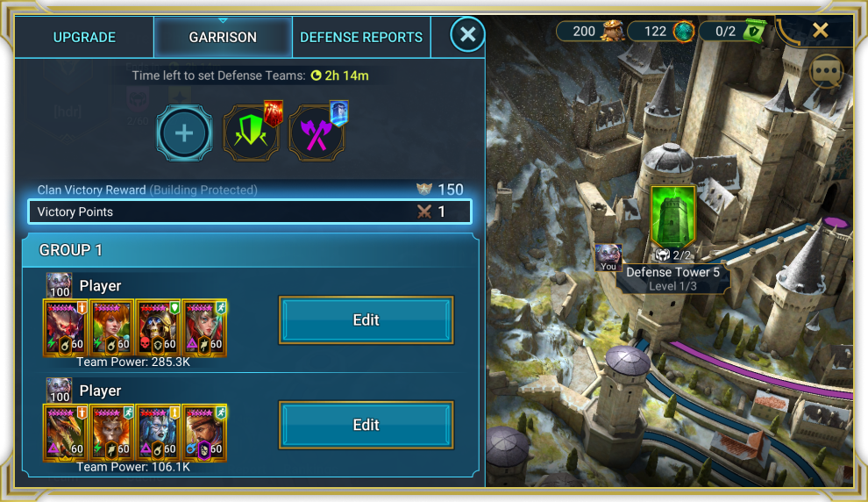
Task: Switch to the Upgrade tab
Action: [84, 37]
